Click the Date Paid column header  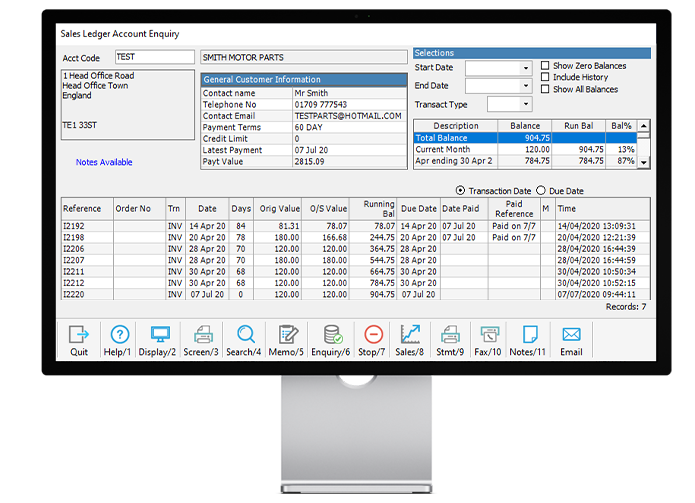464,209
